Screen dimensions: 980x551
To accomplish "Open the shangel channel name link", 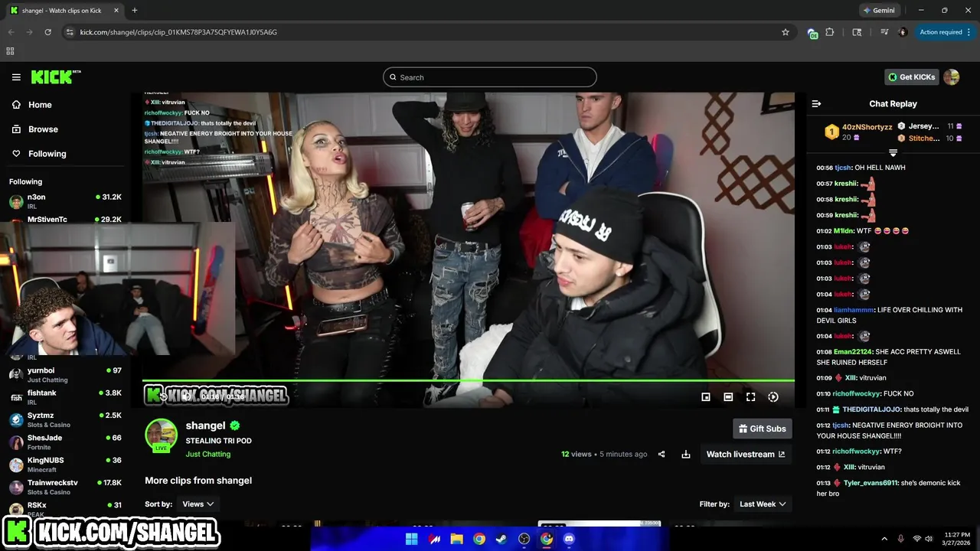I will coord(205,425).
